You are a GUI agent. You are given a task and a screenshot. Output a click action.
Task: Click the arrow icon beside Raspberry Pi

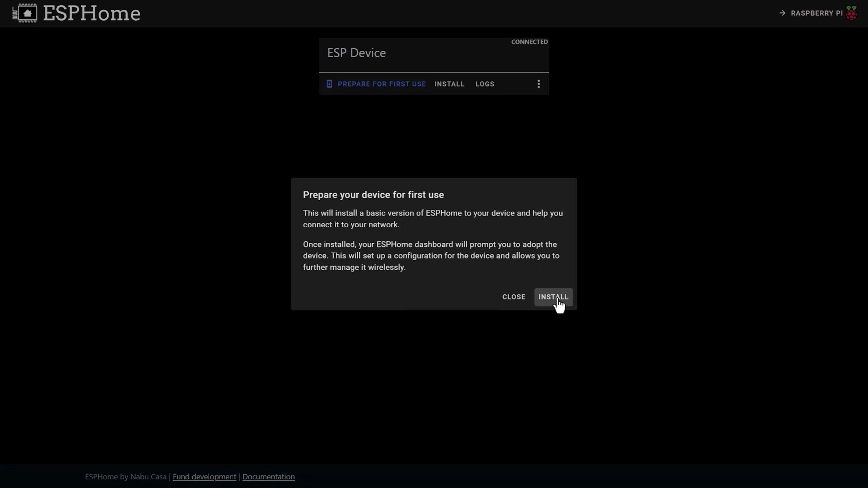782,13
